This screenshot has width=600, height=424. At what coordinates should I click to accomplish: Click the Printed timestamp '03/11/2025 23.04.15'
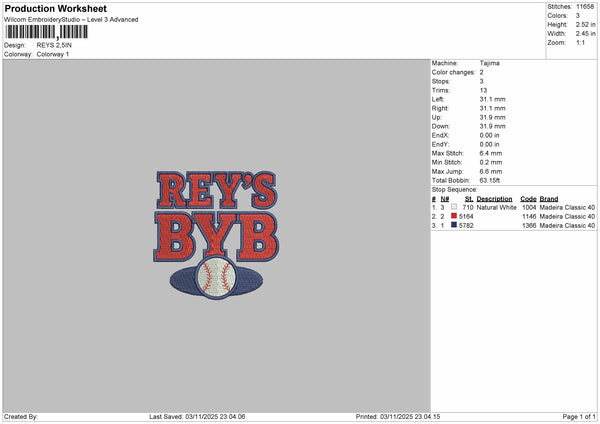tap(410, 417)
